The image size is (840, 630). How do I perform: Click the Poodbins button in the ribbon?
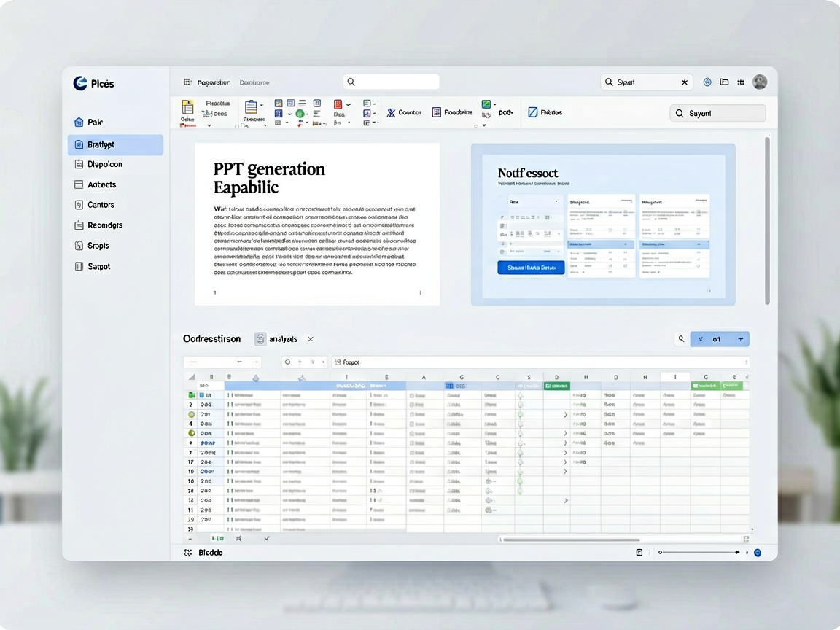[x=452, y=112]
